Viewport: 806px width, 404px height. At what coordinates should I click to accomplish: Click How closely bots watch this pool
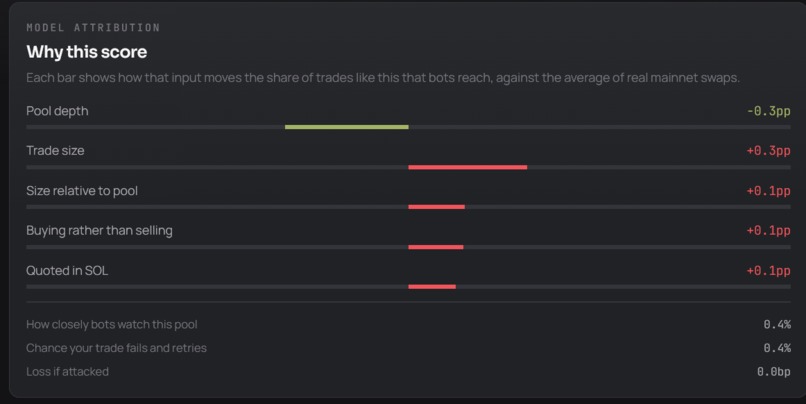(112, 324)
